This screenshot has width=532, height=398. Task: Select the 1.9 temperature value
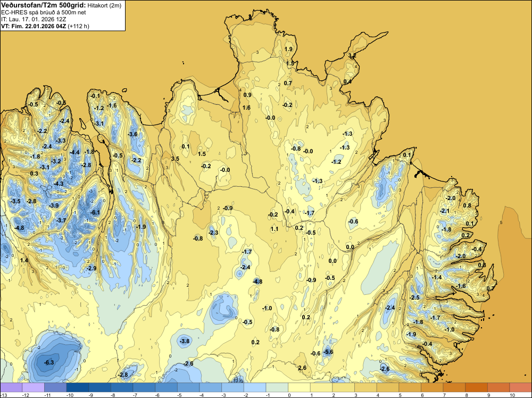[x=288, y=49]
